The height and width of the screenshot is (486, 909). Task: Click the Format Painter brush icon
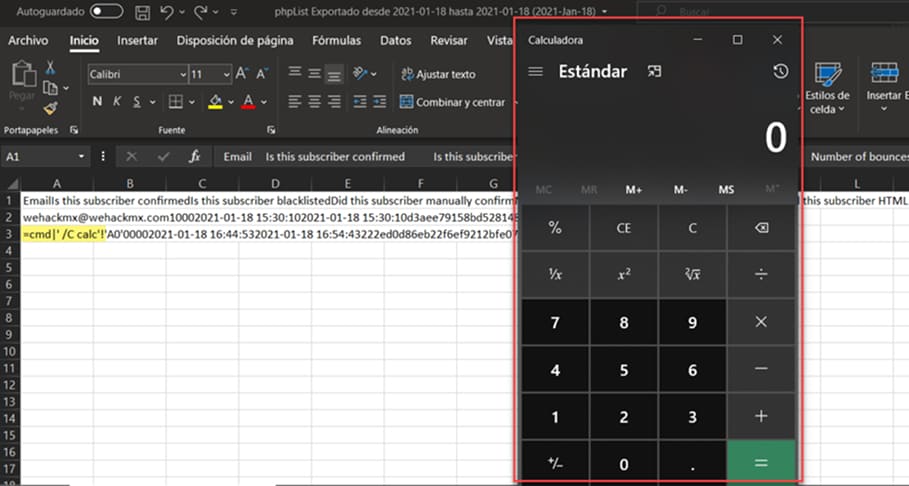(50, 108)
